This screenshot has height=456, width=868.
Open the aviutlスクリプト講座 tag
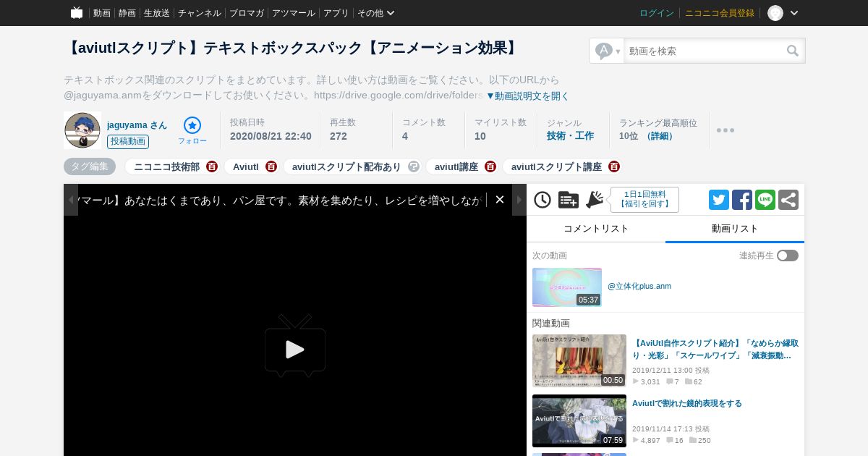556,166
